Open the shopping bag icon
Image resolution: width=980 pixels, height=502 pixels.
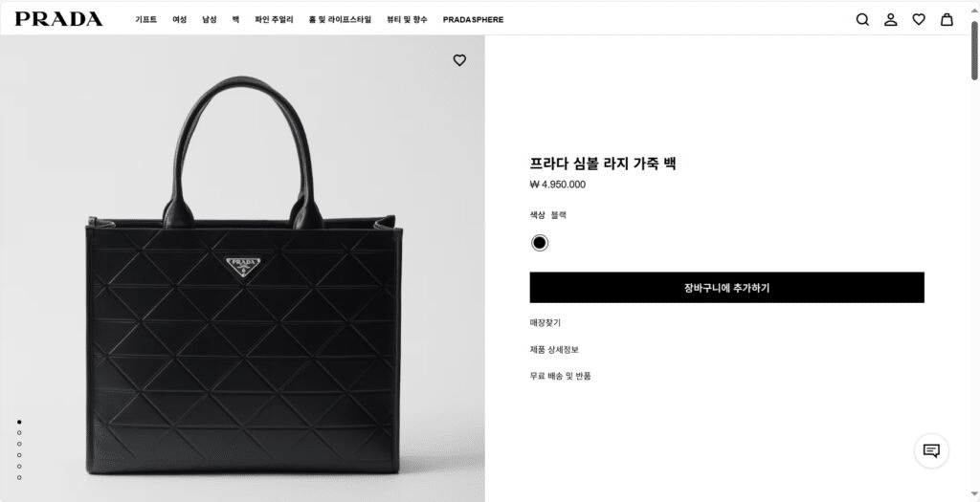(x=947, y=19)
